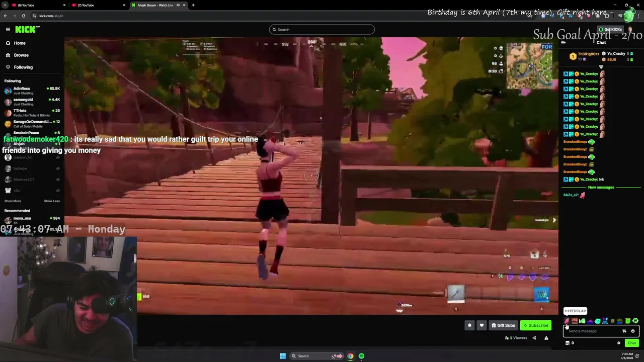Jump to New messages in chat
The width and height of the screenshot is (644, 362).
tap(601, 188)
